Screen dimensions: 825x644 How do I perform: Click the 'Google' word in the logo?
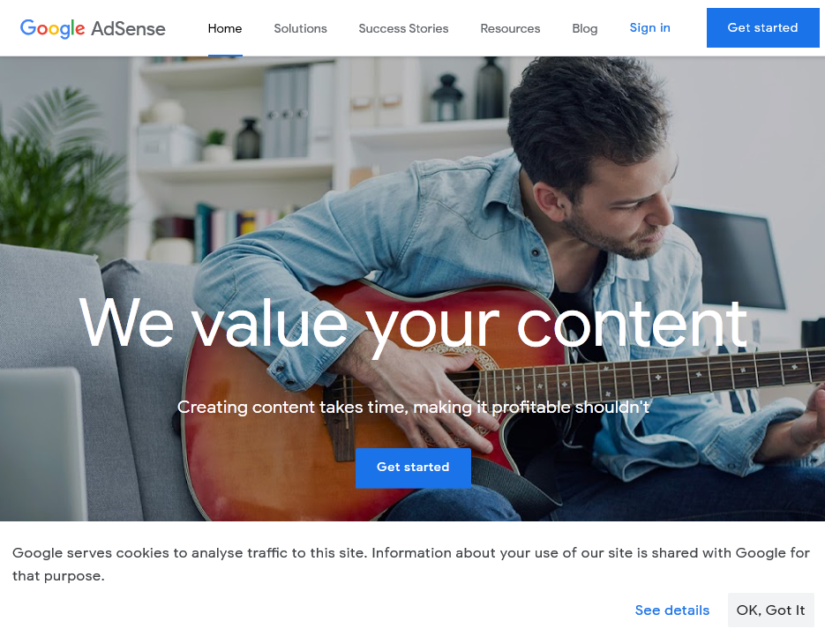click(52, 28)
